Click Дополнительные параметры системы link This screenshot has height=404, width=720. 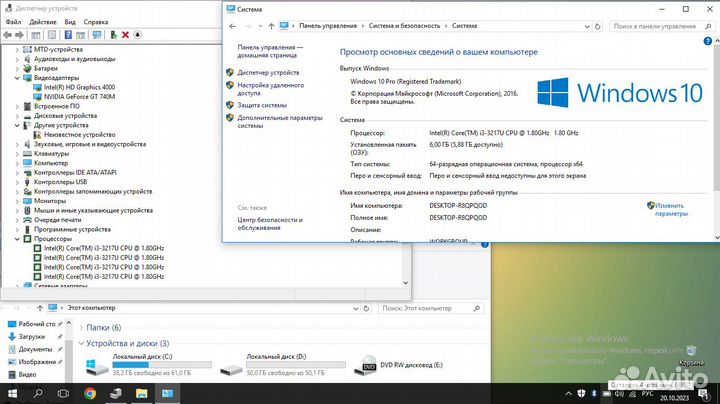point(280,122)
